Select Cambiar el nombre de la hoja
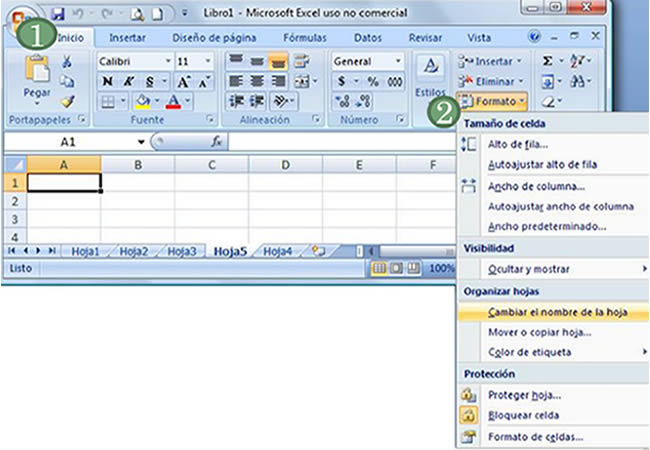650x450 pixels. pos(558,312)
